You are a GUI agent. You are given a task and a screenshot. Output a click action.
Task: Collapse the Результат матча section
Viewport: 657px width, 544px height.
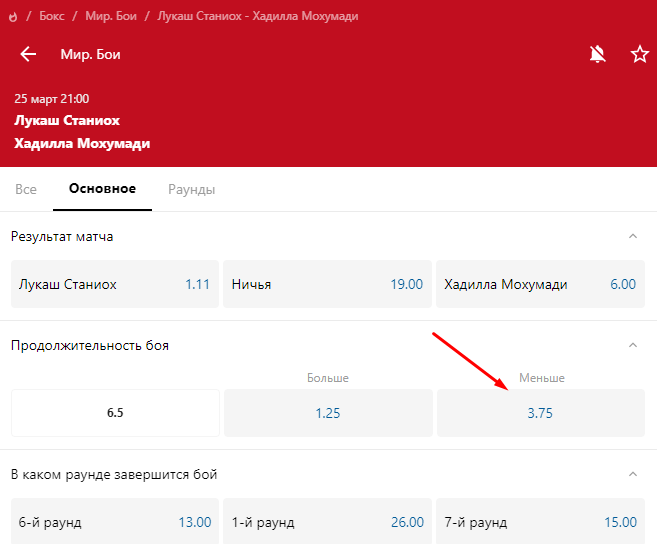click(x=633, y=236)
